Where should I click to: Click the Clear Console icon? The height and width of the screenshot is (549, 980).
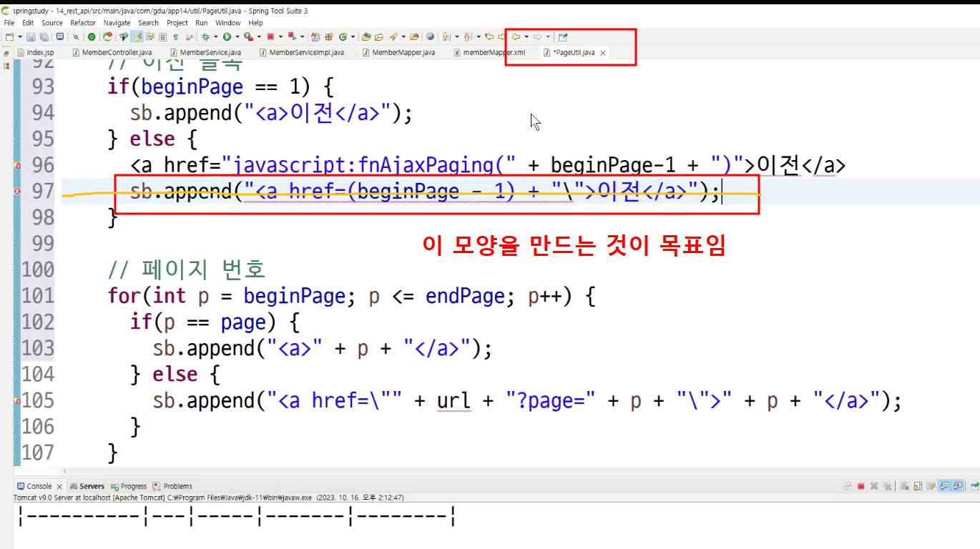tap(905, 486)
